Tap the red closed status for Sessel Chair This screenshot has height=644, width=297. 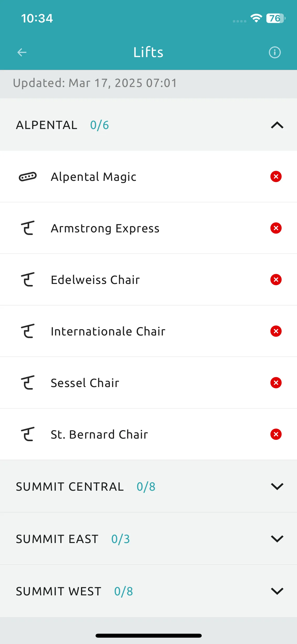click(276, 383)
